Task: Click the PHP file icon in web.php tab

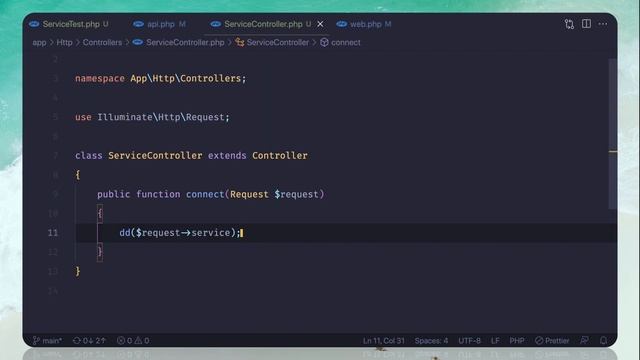Action: [342, 24]
